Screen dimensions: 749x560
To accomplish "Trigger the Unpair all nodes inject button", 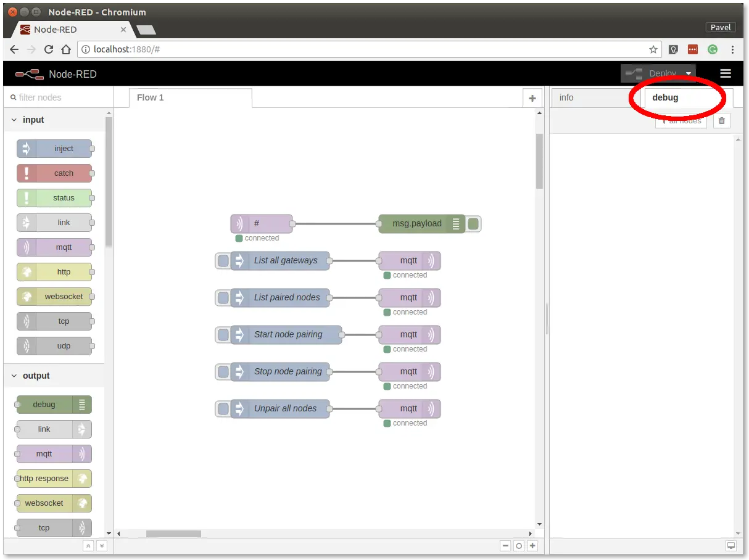I will (223, 409).
